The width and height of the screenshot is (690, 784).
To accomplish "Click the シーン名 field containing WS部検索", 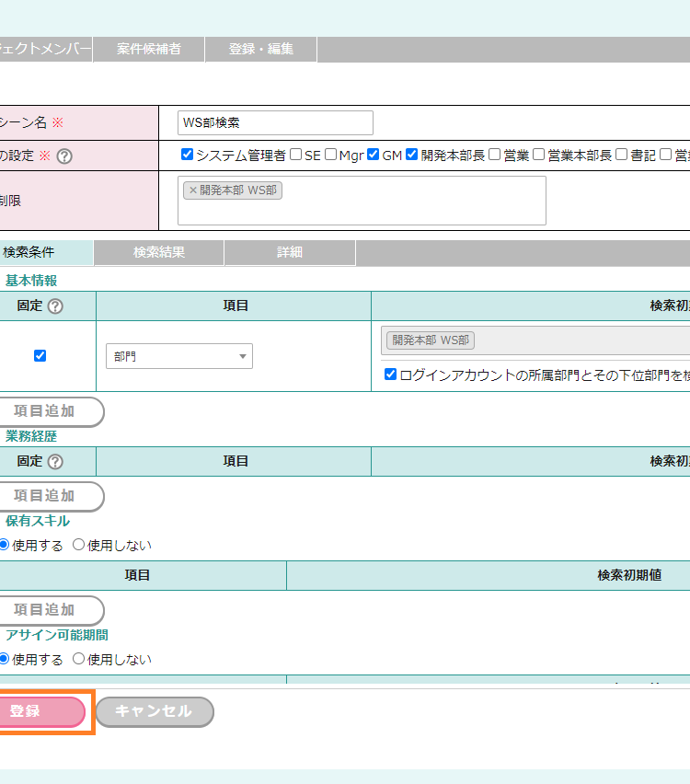I will point(275,122).
